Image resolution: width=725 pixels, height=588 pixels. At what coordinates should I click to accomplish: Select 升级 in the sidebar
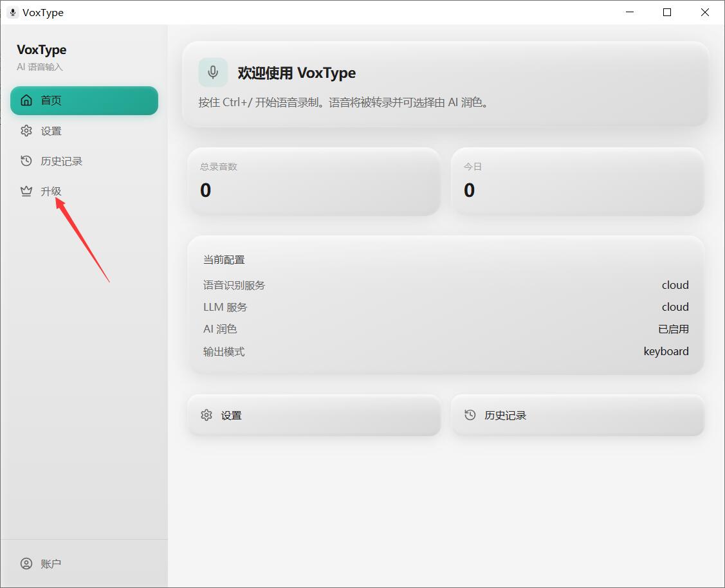point(84,191)
